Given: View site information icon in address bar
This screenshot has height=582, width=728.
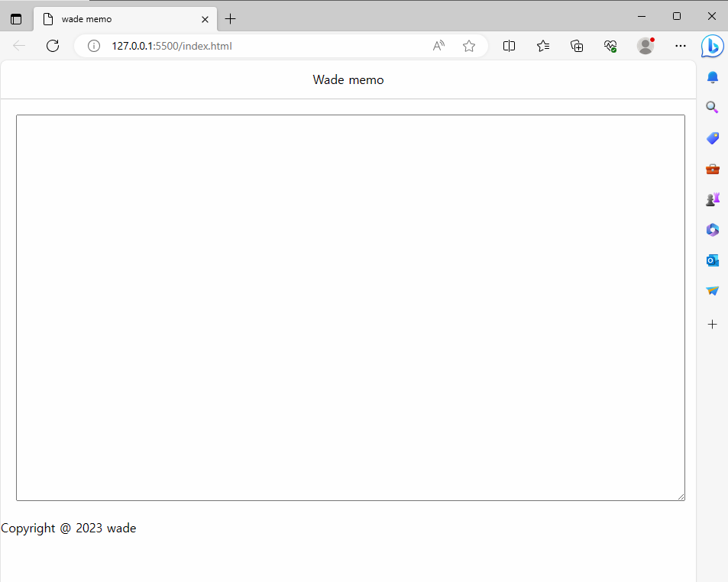Looking at the screenshot, I should coord(94,46).
